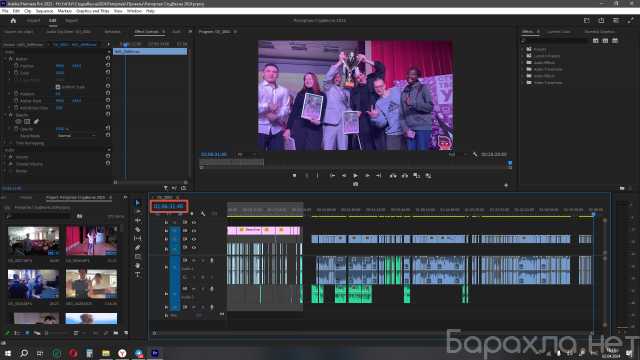Screen dimensions: 640x360
Task: Reset the Motion effect parameters
Action: click(x=108, y=58)
